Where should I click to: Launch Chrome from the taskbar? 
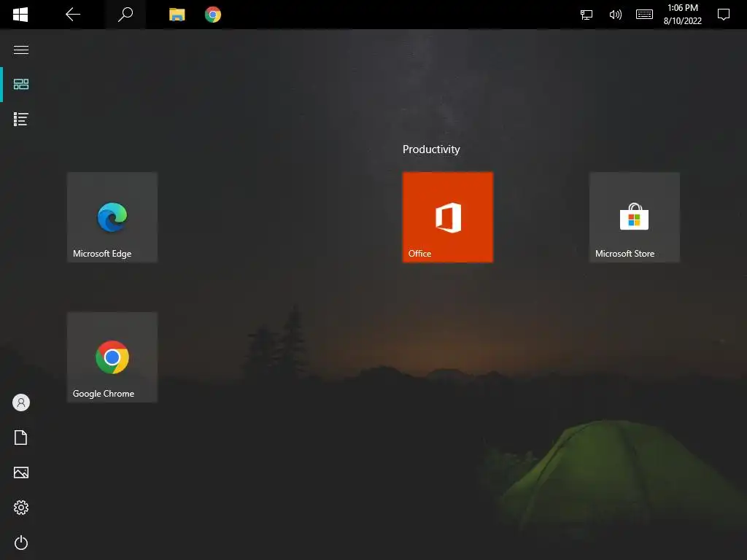213,15
